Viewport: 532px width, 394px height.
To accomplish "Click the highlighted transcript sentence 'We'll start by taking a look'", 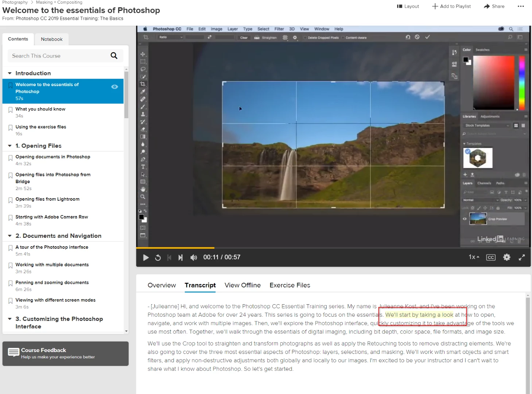I will (419, 315).
